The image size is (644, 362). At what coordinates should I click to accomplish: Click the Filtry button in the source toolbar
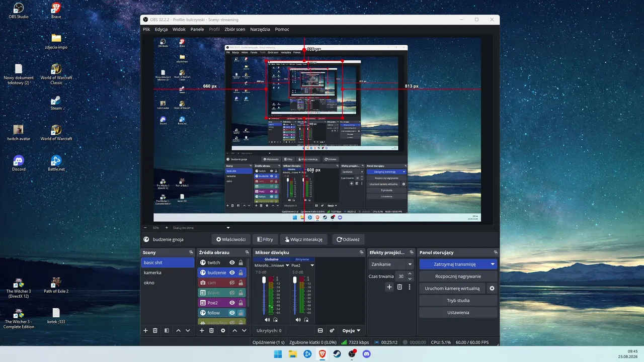[x=265, y=239]
